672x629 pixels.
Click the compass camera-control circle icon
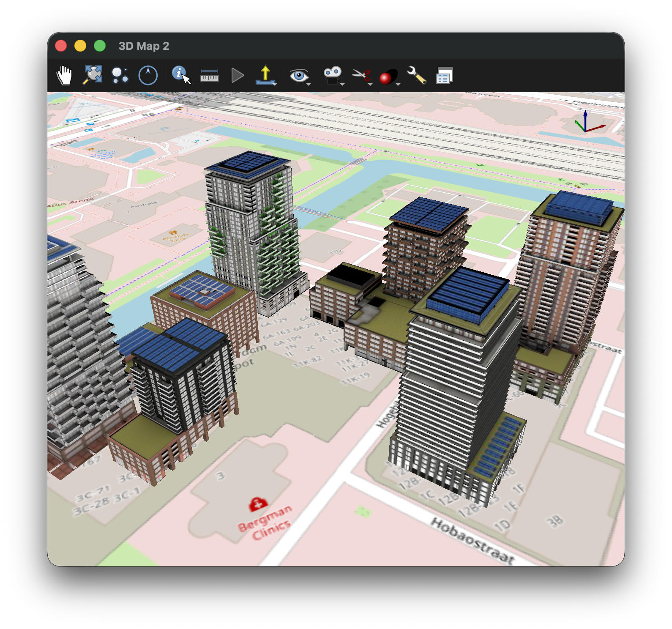[x=148, y=76]
